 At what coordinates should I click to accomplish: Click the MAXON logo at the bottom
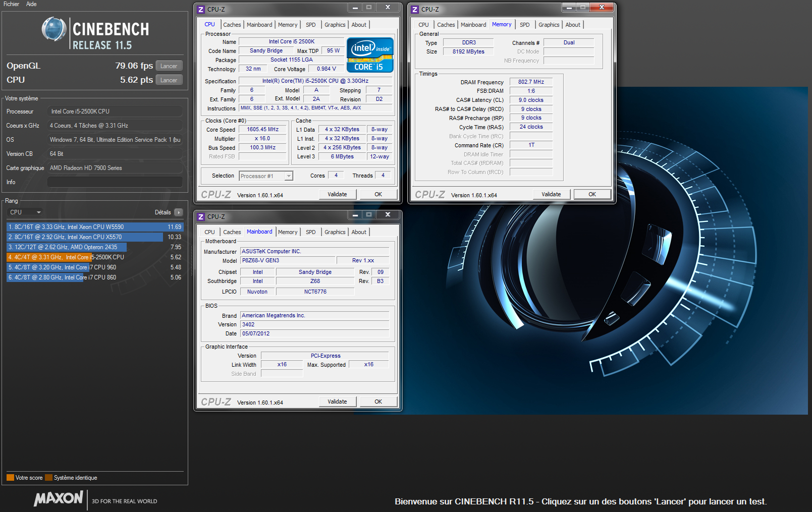(x=59, y=499)
